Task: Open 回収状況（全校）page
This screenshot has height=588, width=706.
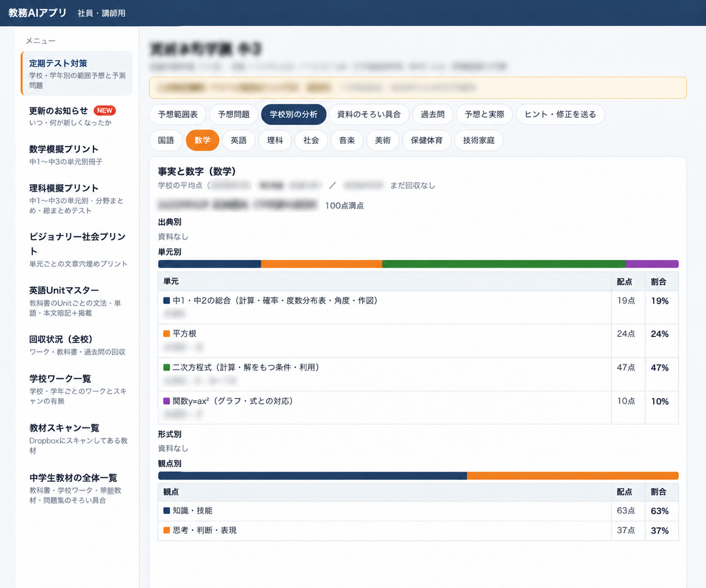Action: tap(77, 345)
